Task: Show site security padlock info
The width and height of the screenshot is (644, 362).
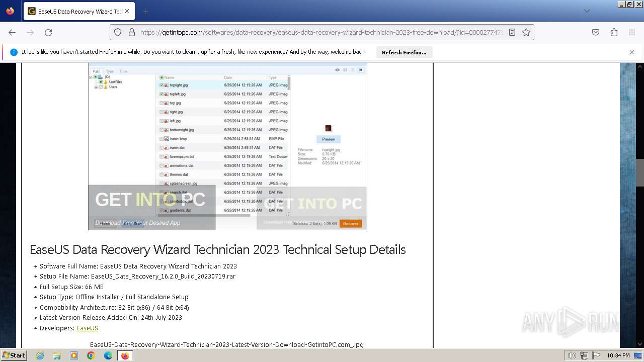Action: [132, 32]
